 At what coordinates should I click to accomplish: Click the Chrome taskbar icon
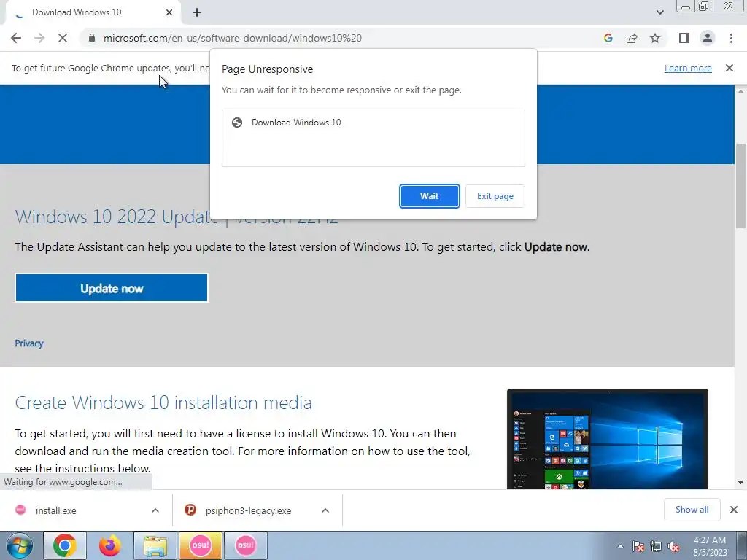pyautogui.click(x=65, y=545)
